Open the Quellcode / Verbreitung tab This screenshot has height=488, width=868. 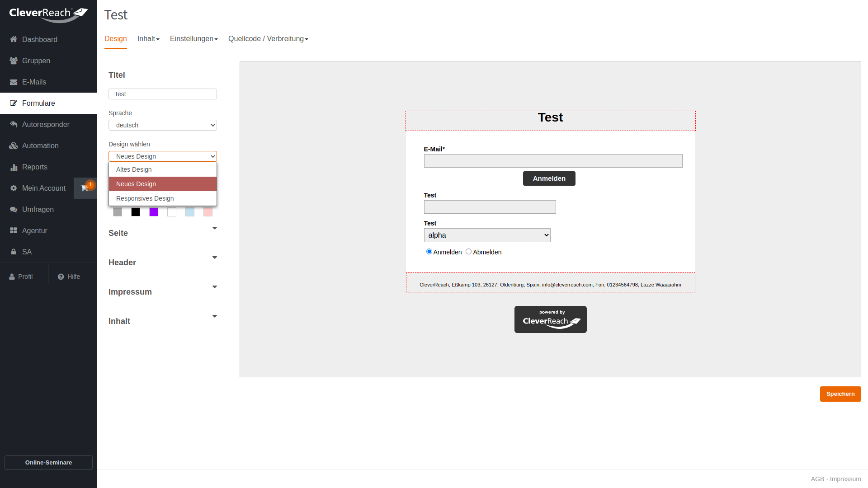(268, 39)
